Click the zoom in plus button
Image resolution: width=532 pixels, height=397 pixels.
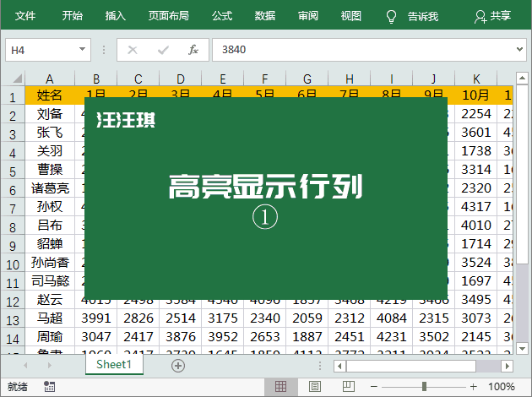pos(473,387)
